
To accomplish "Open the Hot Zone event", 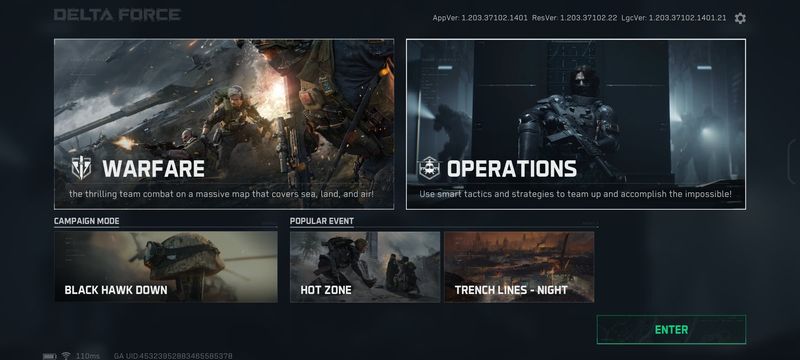I will 365,267.
